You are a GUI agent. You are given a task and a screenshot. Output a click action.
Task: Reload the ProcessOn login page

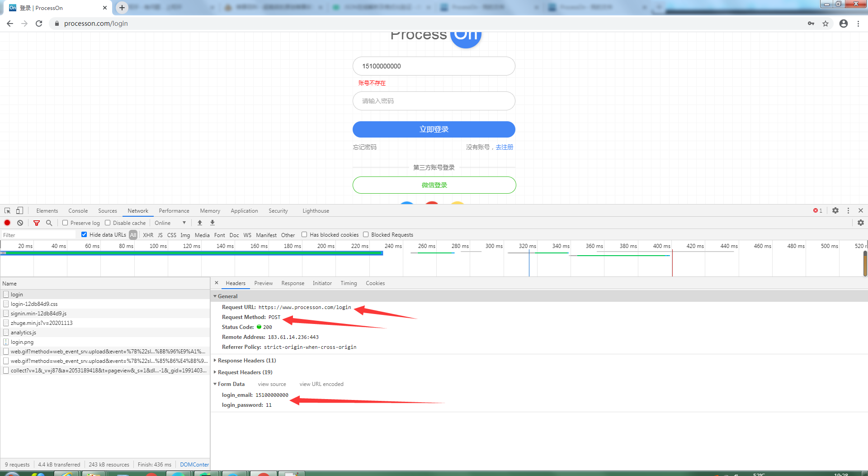(39, 24)
